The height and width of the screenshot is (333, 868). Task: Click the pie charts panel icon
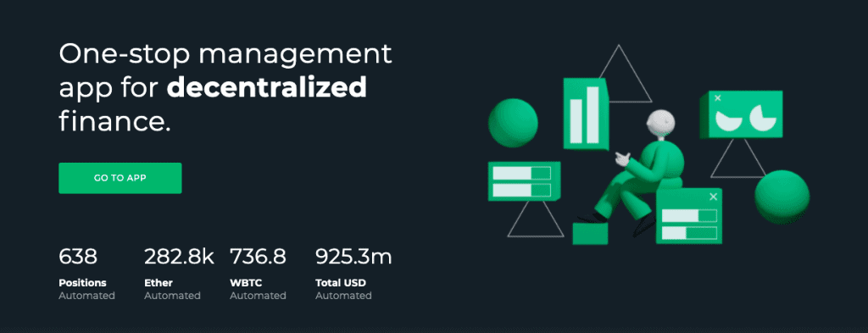click(x=742, y=114)
